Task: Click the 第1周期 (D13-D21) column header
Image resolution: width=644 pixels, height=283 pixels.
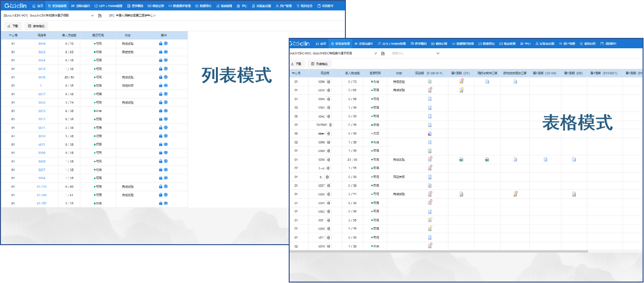Action: point(604,73)
